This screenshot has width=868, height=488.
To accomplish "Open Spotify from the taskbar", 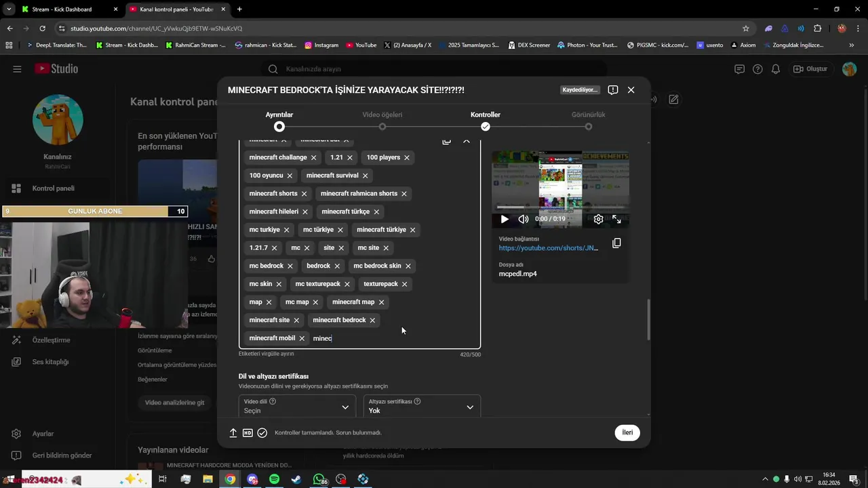I will [274, 479].
